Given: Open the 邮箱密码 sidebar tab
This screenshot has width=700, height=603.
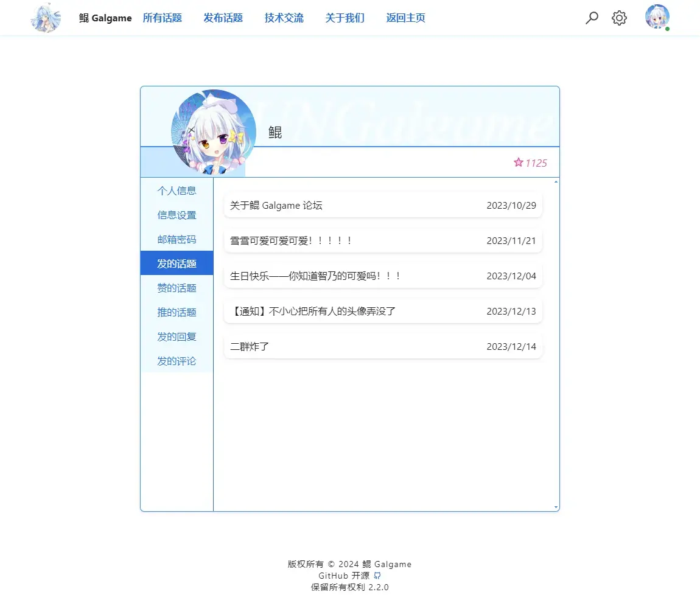Looking at the screenshot, I should (x=177, y=239).
